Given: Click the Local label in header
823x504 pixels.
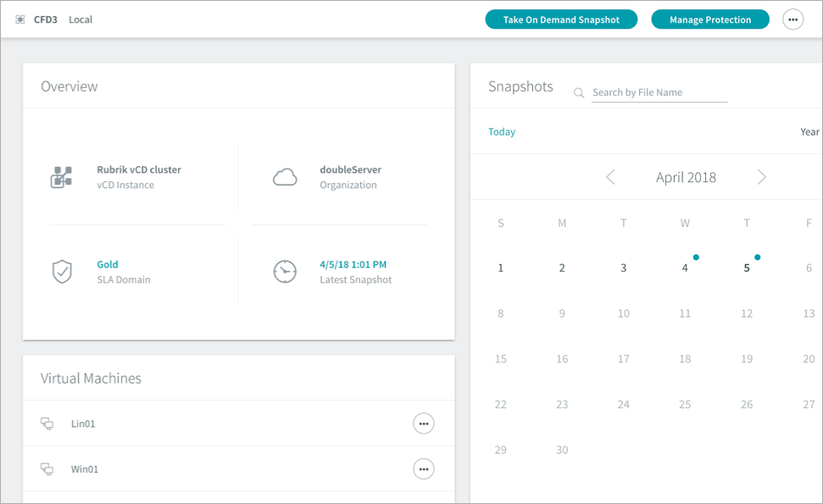Looking at the screenshot, I should pos(81,19).
